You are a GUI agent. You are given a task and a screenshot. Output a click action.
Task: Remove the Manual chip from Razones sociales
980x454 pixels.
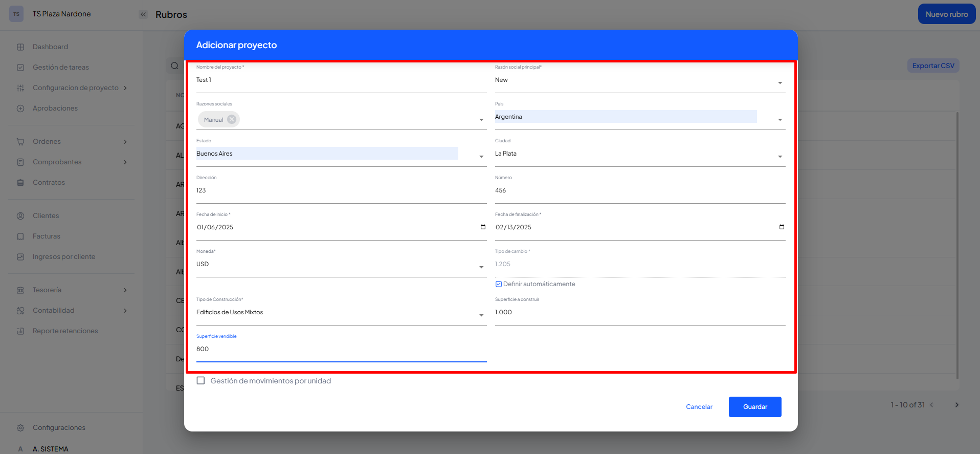(x=232, y=119)
